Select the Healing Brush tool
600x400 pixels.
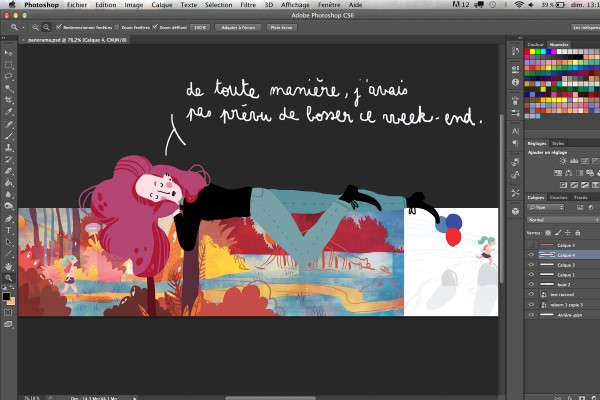point(8,124)
